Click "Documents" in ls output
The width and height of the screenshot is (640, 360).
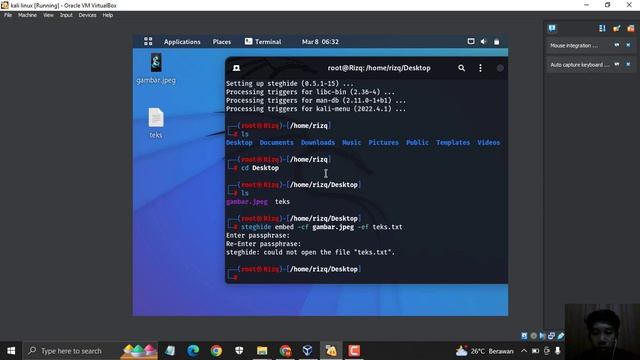pyautogui.click(x=276, y=142)
